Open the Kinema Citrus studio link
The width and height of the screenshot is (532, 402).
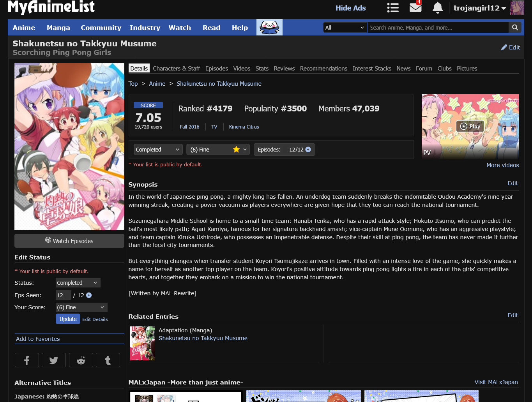coord(244,127)
